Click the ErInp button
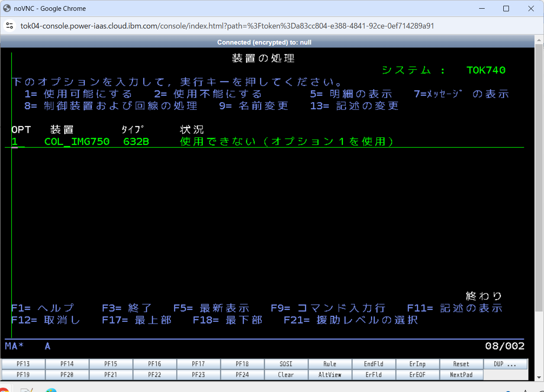544x392 pixels. (418, 364)
